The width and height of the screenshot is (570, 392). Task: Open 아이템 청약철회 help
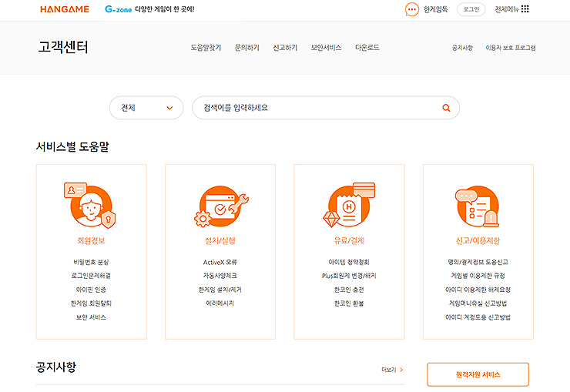(349, 262)
